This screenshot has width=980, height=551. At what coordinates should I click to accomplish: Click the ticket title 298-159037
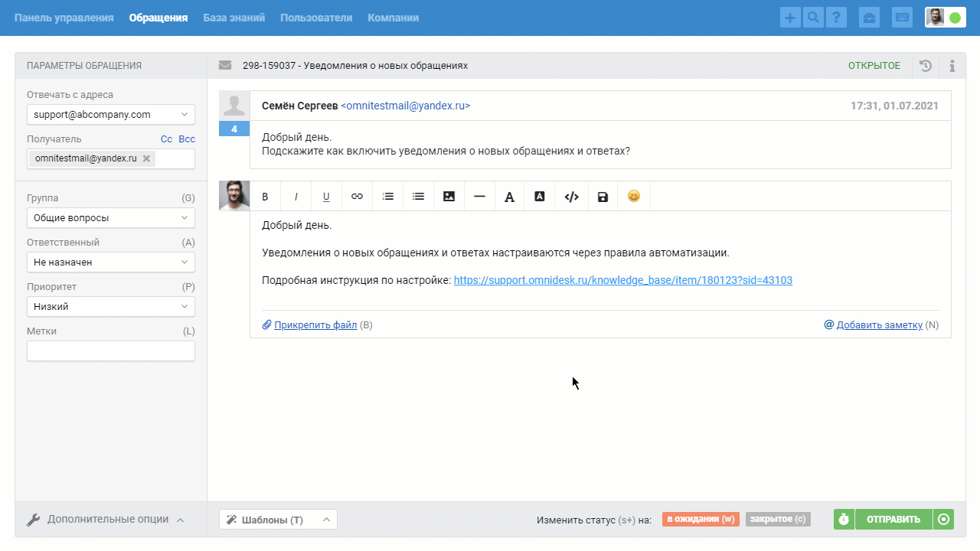coord(355,66)
